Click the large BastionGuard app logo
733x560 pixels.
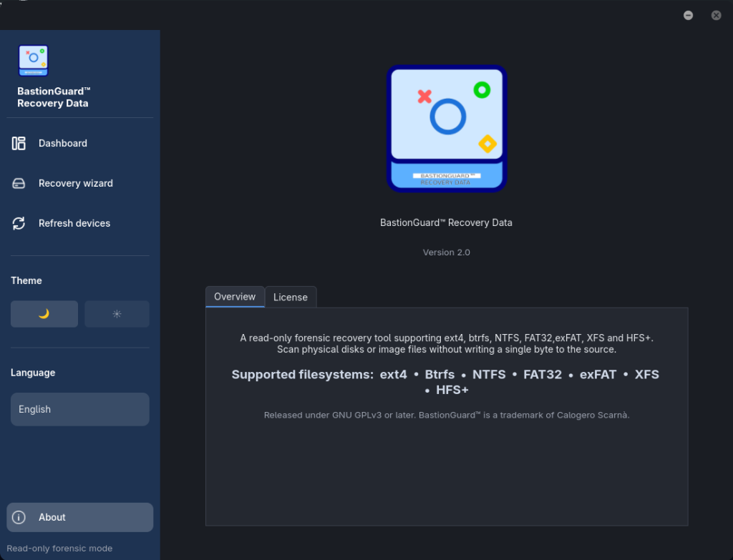447,129
